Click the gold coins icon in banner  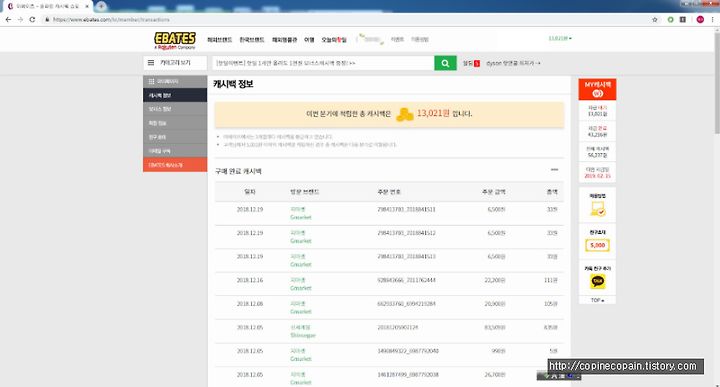coord(405,114)
